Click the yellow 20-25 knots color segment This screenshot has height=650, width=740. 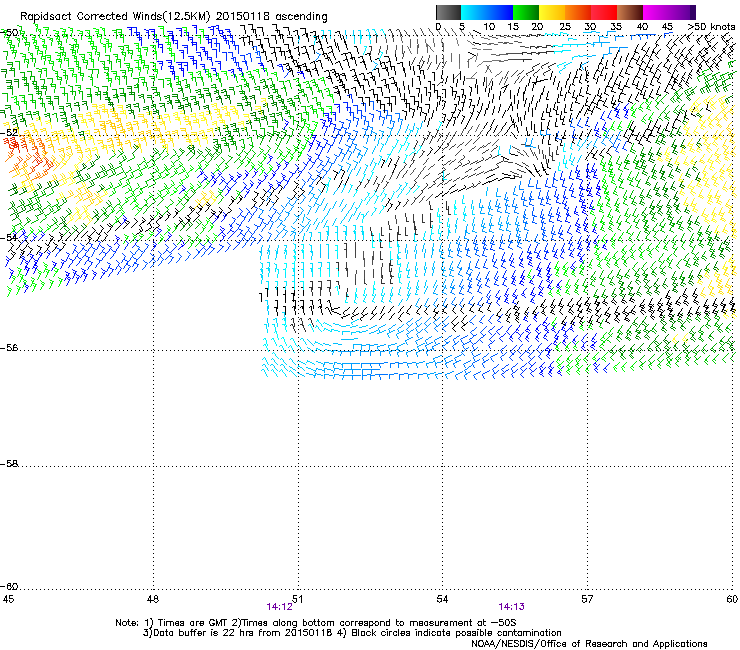coord(552,12)
